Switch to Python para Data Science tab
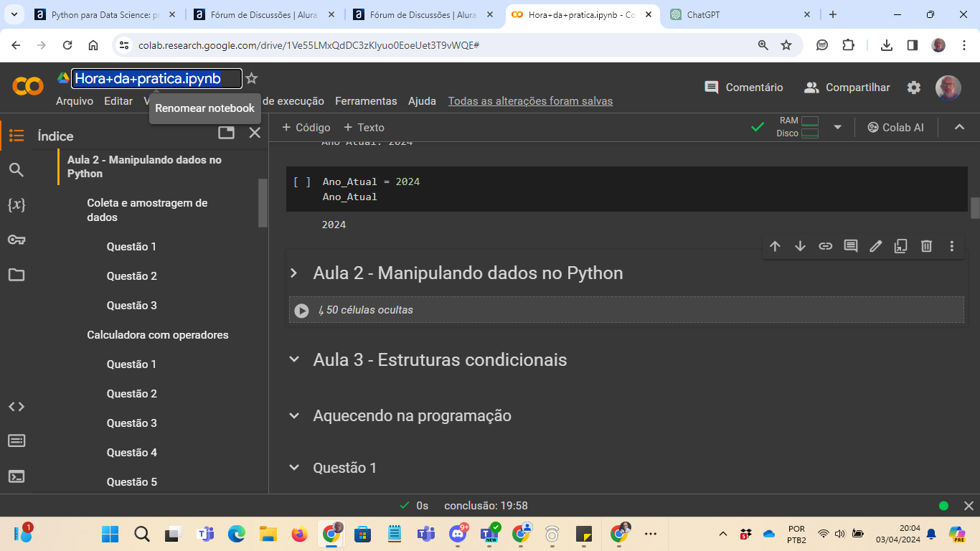 (104, 14)
